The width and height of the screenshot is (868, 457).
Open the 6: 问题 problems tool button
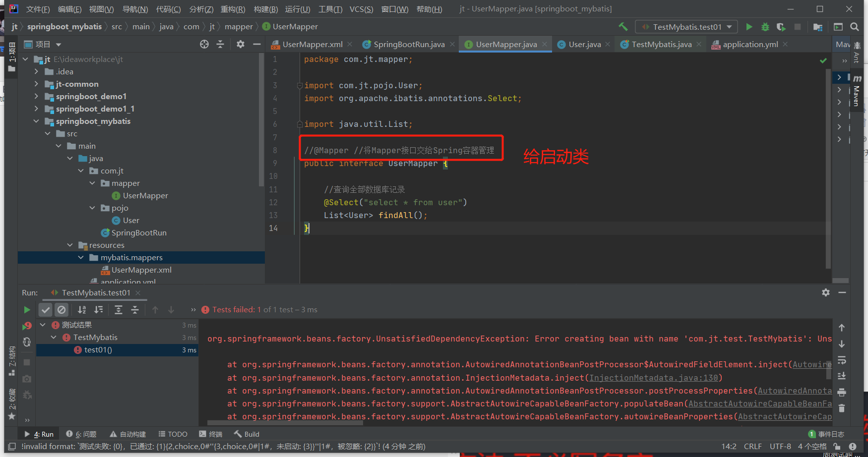(81, 434)
